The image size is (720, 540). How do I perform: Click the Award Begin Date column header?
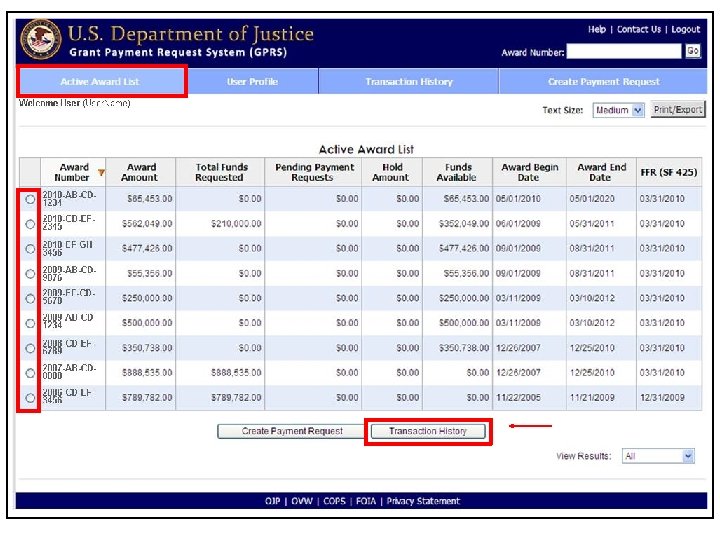coord(529,172)
